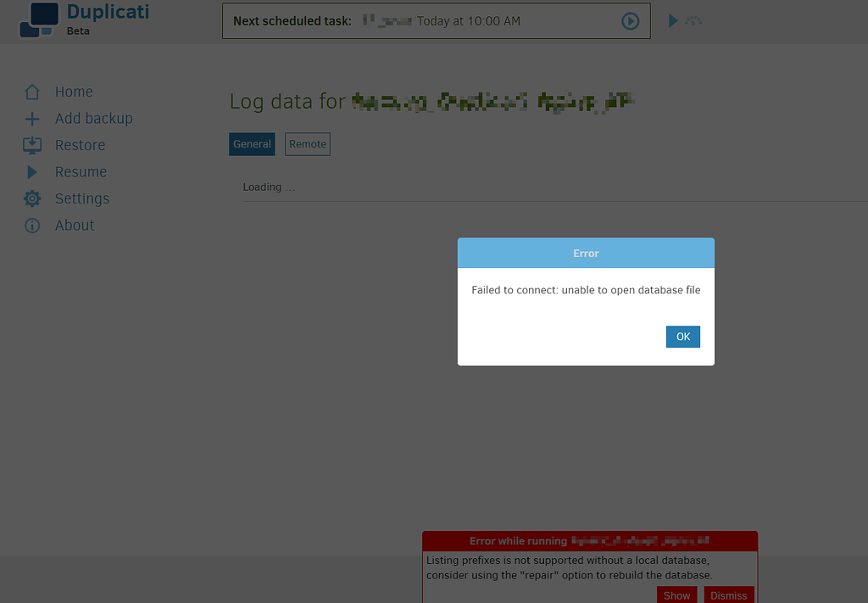This screenshot has height=603, width=868.
Task: Run the scheduled task via the circled play icon
Action: point(630,20)
